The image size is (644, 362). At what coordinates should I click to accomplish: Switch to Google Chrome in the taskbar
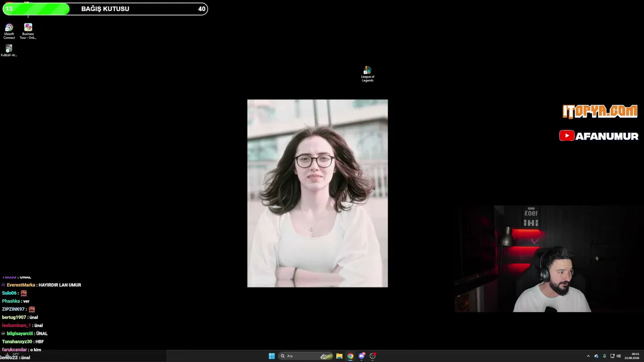(351, 356)
